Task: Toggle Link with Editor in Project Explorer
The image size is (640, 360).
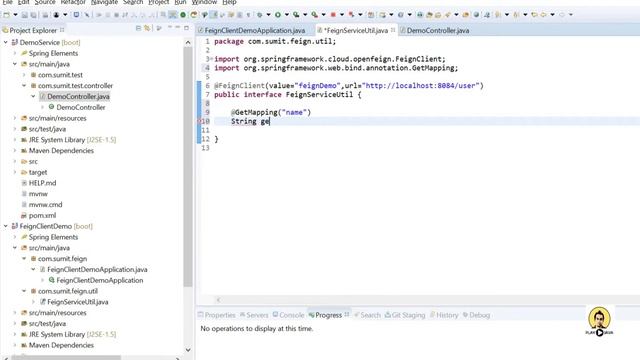Action: [x=147, y=28]
